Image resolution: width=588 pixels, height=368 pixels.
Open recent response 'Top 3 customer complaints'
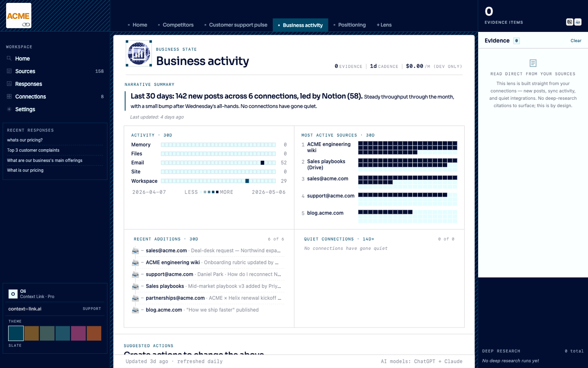55,150
